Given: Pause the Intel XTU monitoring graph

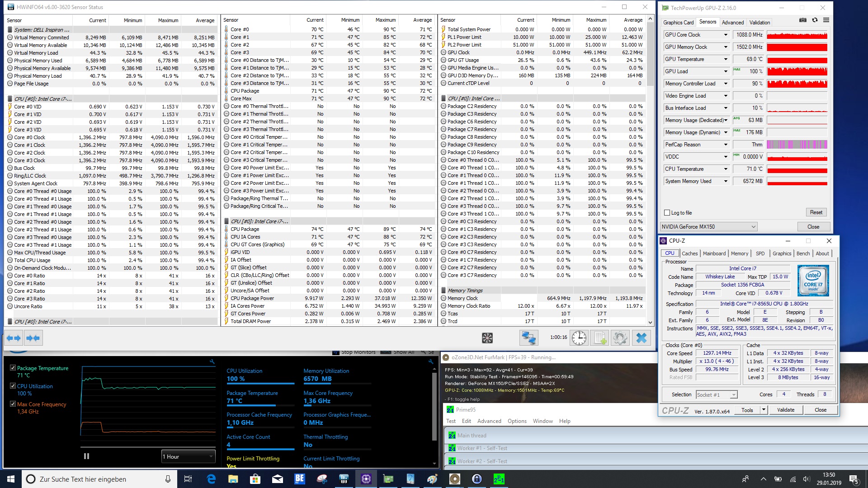Looking at the screenshot, I should click(86, 456).
